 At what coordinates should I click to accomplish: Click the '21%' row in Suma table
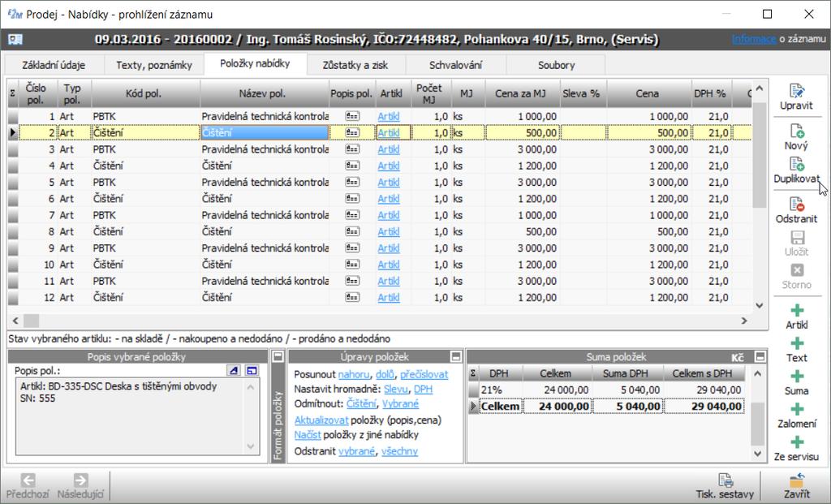607,390
